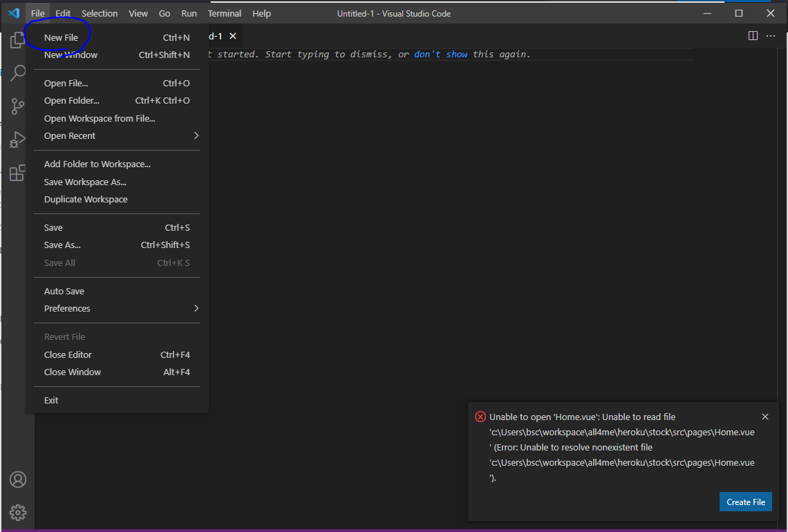Expand the Preferences submenu
This screenshot has height=532, width=788.
(117, 308)
